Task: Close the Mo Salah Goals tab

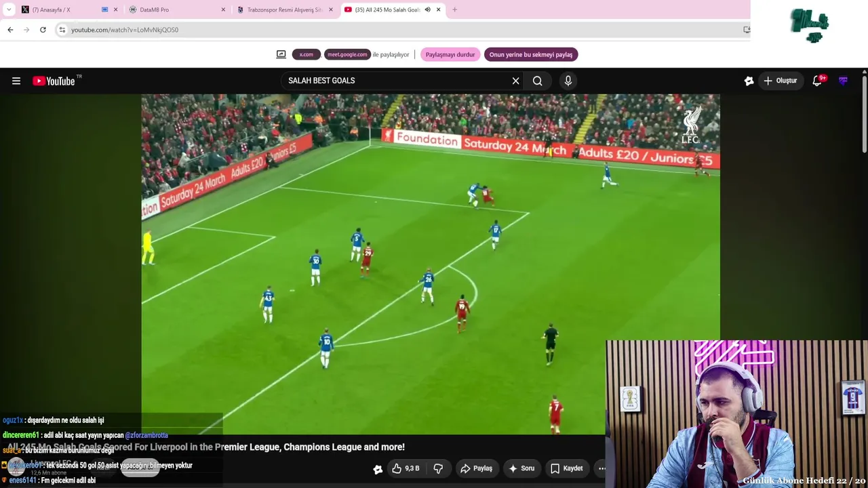Action: pos(438,9)
